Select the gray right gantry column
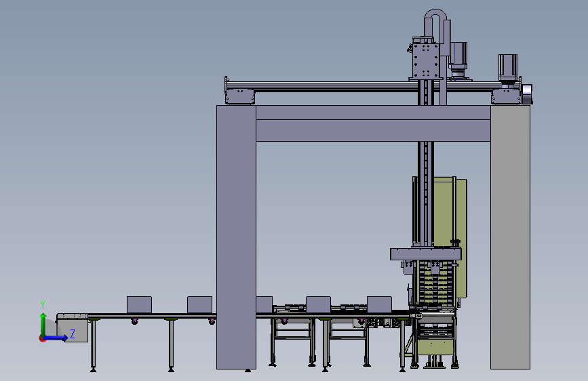Image resolution: width=588 pixels, height=381 pixels. click(x=510, y=237)
